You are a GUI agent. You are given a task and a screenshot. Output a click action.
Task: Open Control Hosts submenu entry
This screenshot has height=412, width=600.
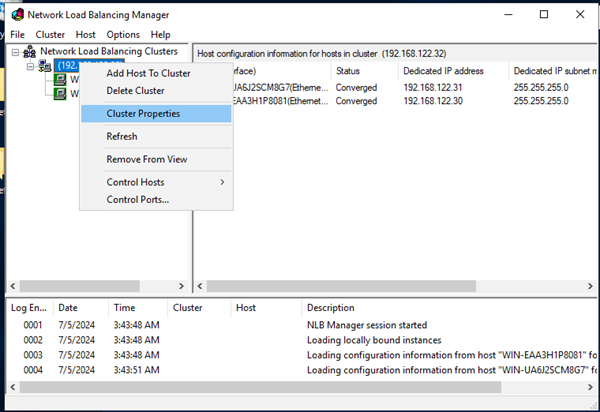pos(156,182)
